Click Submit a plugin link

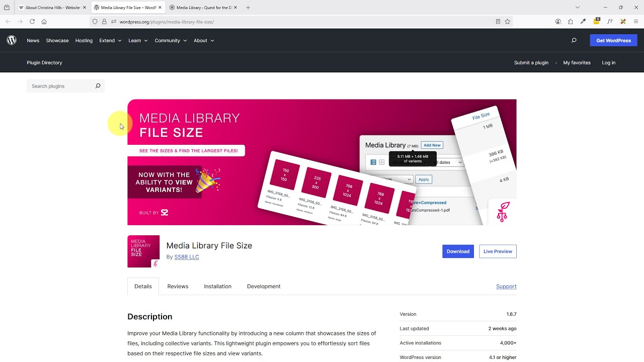(x=531, y=63)
